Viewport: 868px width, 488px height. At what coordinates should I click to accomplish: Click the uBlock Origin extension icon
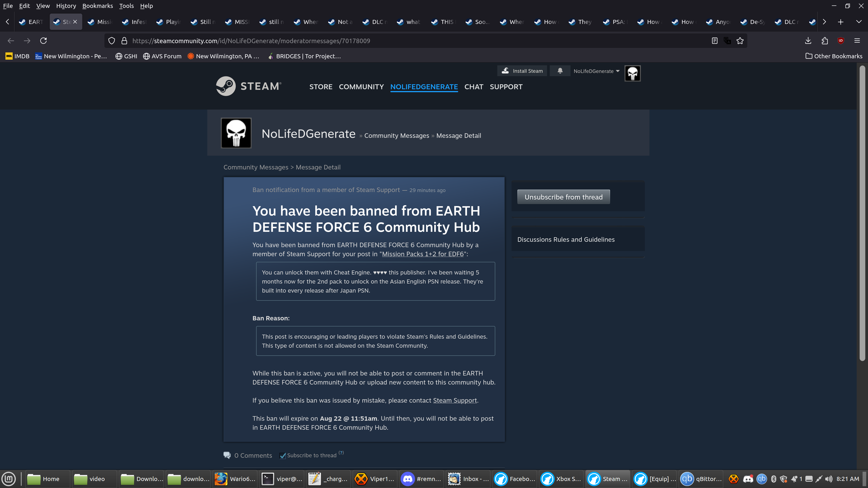[x=841, y=41]
